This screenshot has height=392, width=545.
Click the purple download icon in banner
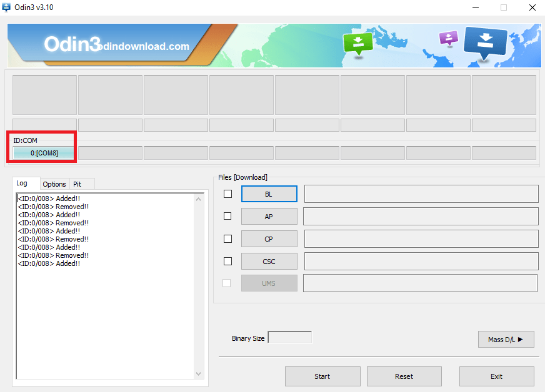(x=448, y=38)
